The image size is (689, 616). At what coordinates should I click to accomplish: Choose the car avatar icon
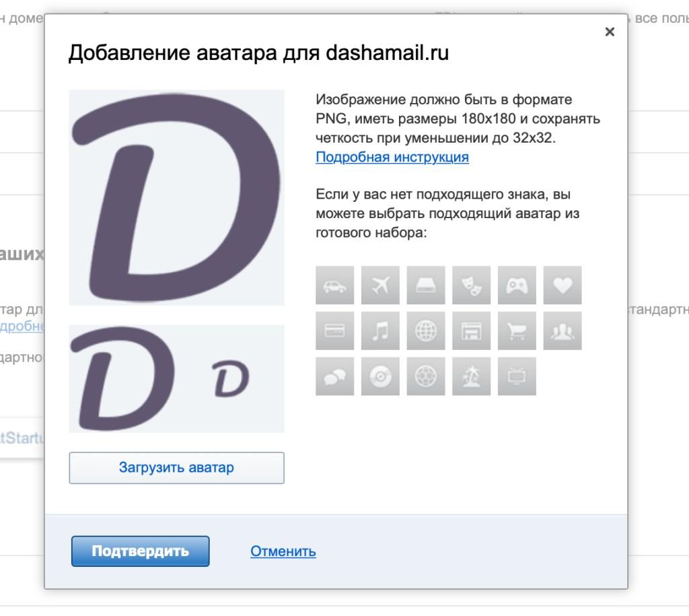point(334,285)
